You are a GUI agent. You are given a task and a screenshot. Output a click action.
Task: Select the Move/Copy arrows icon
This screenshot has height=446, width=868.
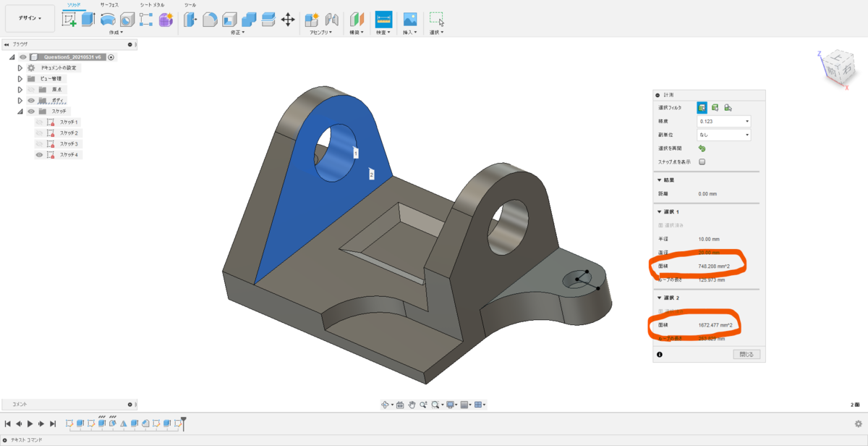point(288,20)
